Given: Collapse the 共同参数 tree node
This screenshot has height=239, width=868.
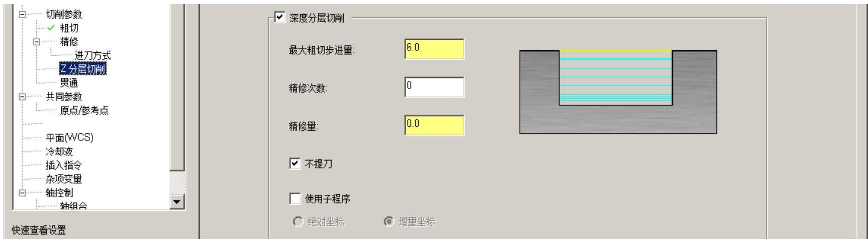Looking at the screenshot, I should (x=22, y=97).
